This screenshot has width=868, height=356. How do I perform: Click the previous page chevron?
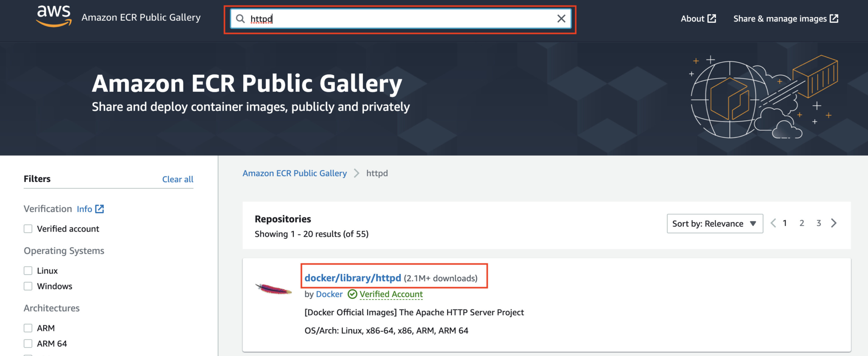point(773,223)
